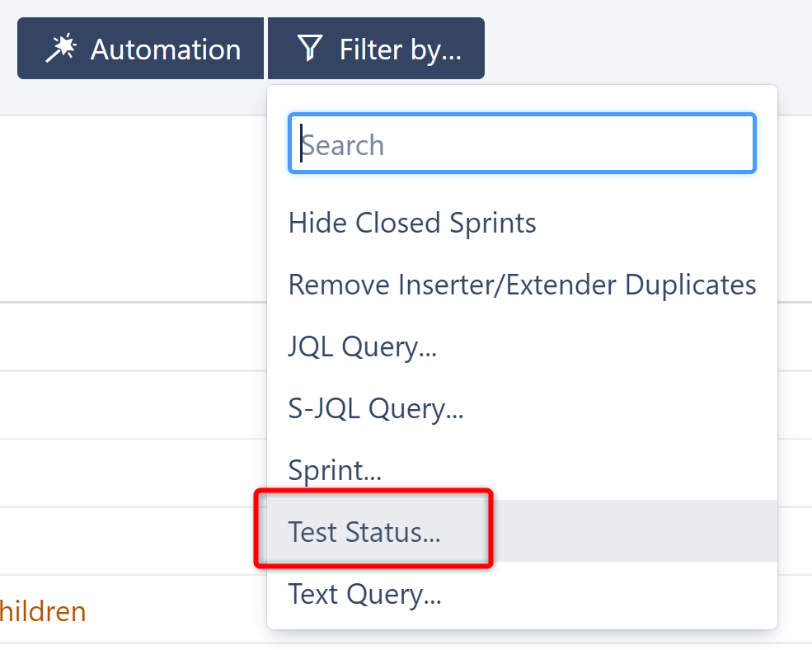Image resolution: width=812 pixels, height=650 pixels.
Task: Click the funnel filter icon
Action: point(309,49)
